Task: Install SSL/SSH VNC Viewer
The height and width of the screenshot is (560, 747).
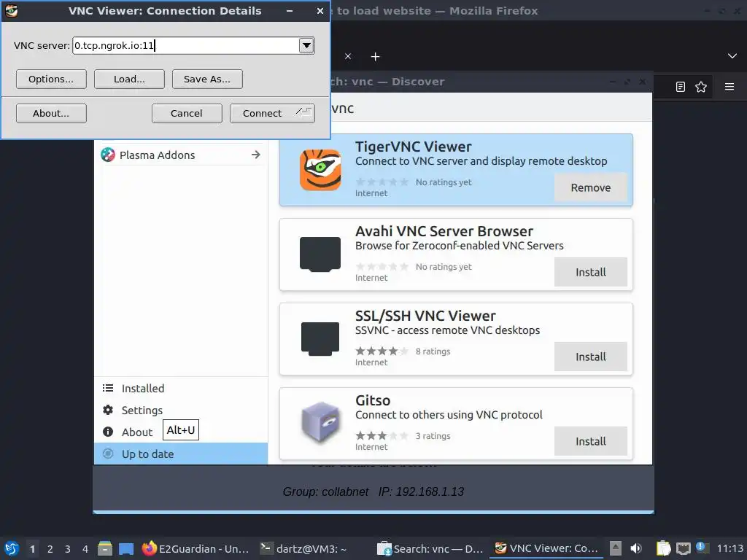Action: (x=591, y=357)
